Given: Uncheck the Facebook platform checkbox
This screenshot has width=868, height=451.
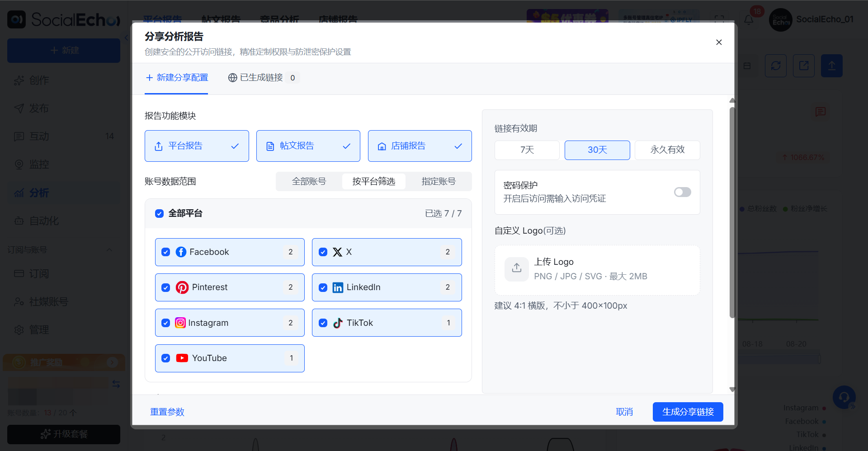Looking at the screenshot, I should pyautogui.click(x=166, y=252).
